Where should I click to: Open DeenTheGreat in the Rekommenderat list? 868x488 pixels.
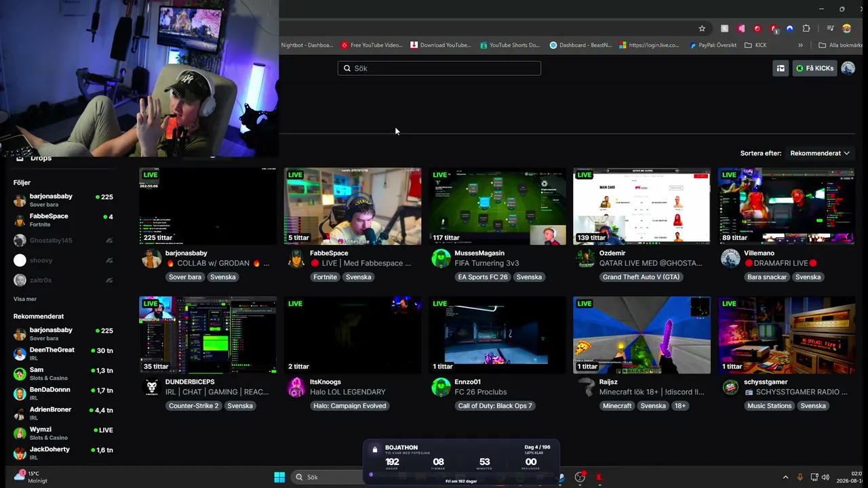coord(63,354)
